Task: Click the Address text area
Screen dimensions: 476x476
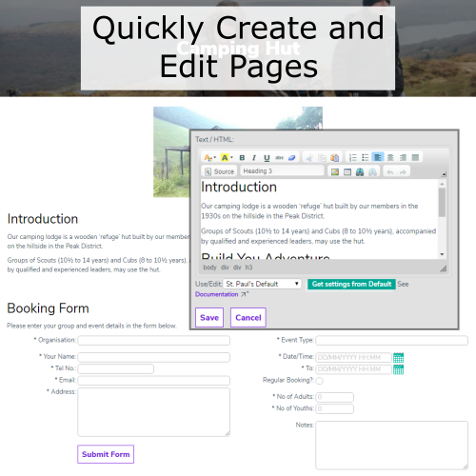Action: (154, 412)
